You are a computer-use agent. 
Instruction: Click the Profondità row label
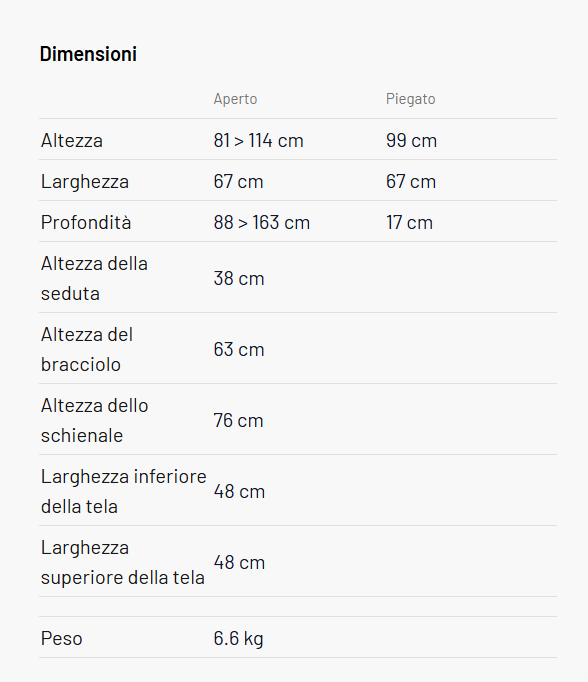(86, 222)
